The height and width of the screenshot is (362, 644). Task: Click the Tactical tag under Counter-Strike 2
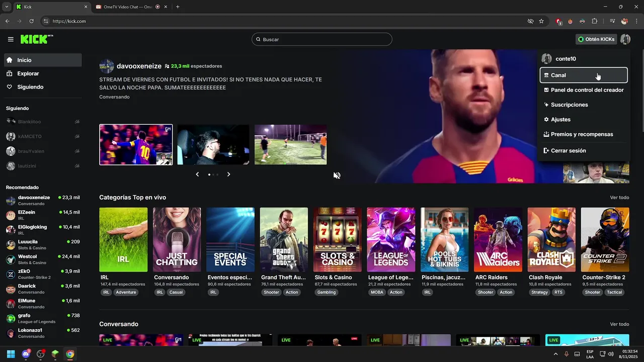click(614, 292)
